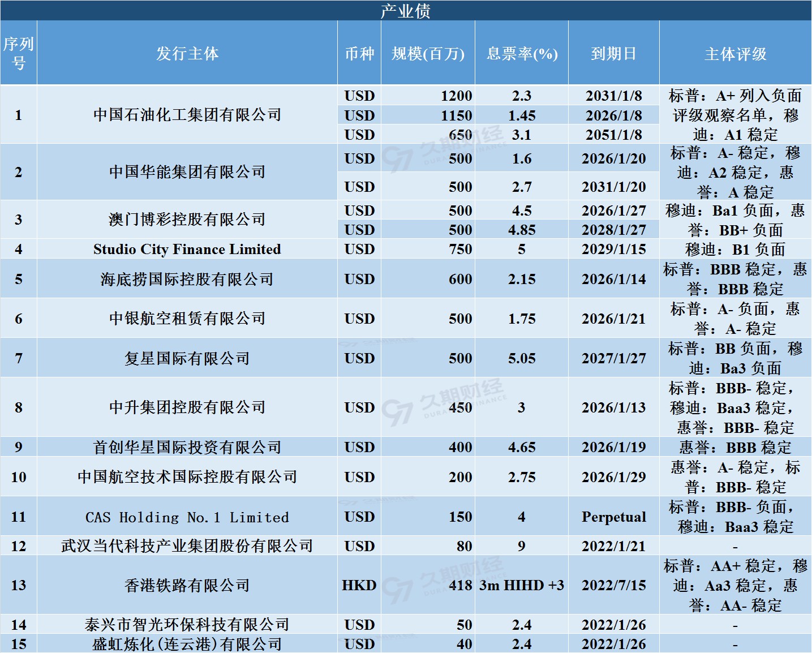Click maturity date 2026/1/14

pyautogui.click(x=614, y=279)
